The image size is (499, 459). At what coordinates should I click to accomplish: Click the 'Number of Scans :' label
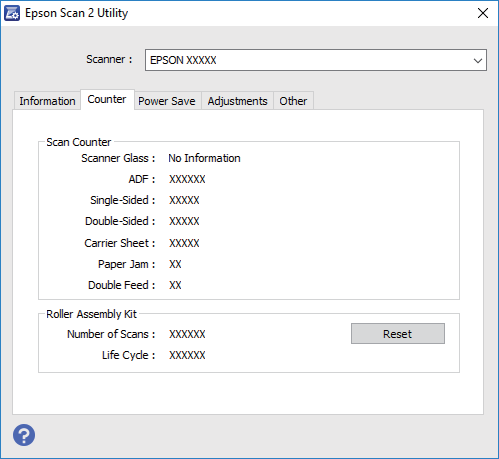[111, 334]
